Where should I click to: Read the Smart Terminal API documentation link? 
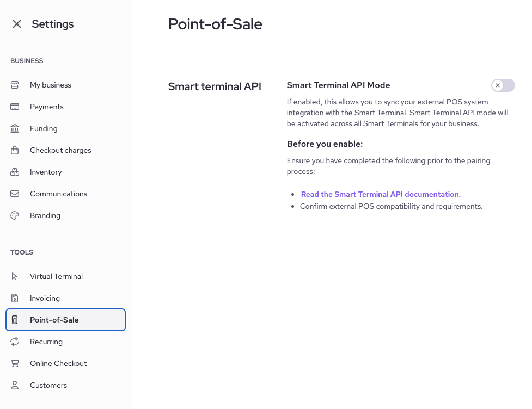[x=380, y=194]
